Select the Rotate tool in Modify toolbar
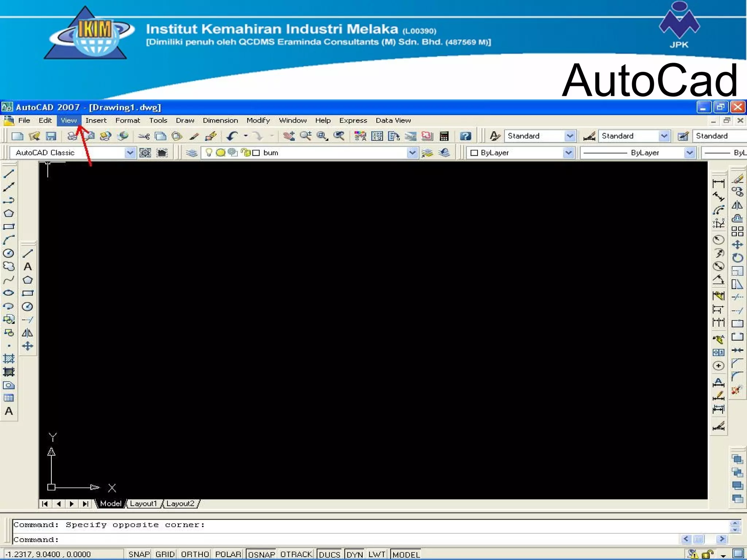The width and height of the screenshot is (747, 560). [x=737, y=258]
